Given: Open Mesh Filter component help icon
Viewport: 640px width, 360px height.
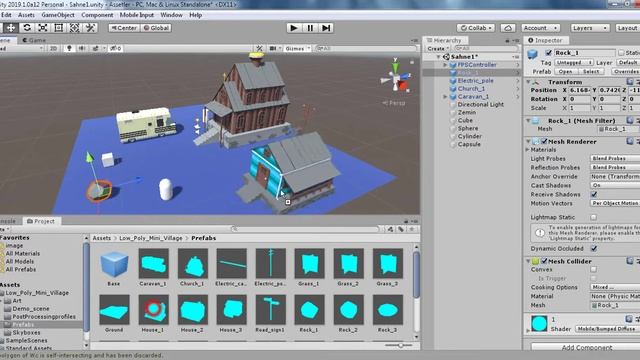Looking at the screenshot, I should (630, 120).
